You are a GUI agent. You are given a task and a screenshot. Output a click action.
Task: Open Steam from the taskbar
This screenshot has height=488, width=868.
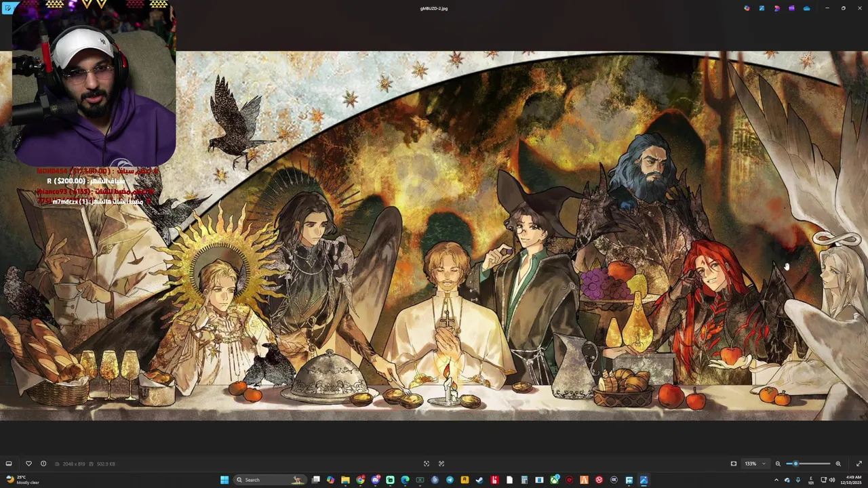point(479,480)
